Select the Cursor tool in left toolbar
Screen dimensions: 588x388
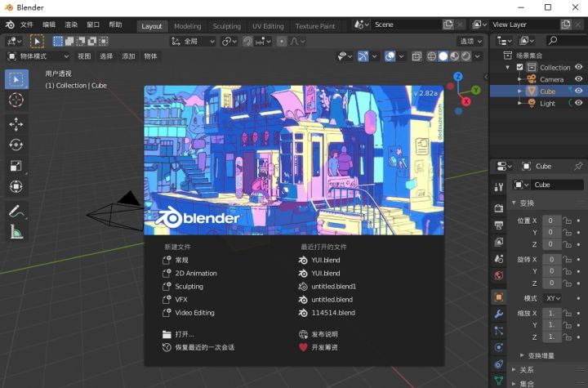pos(16,100)
